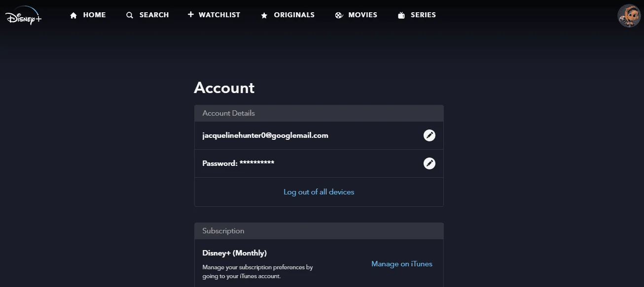This screenshot has width=644, height=287.
Task: Click the subscription preferences description text
Action: [258, 272]
